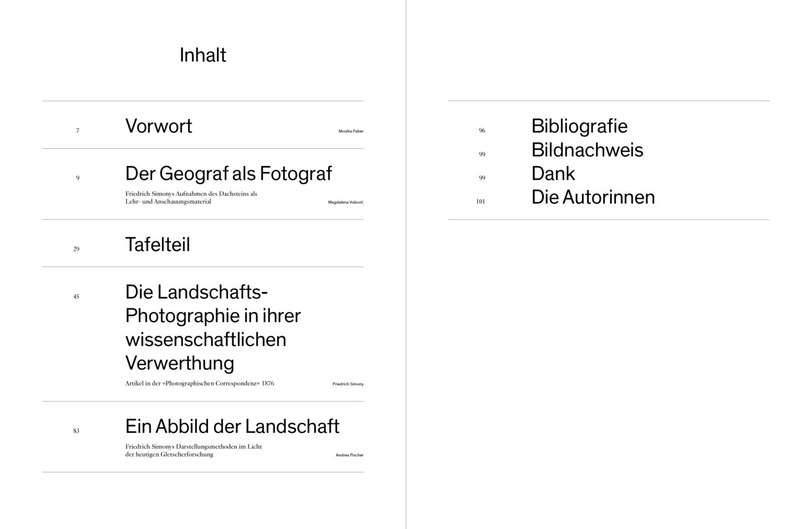Click page number 101

click(481, 202)
